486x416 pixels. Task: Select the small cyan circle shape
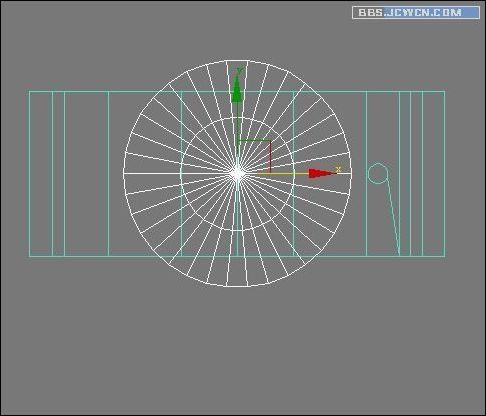point(378,173)
